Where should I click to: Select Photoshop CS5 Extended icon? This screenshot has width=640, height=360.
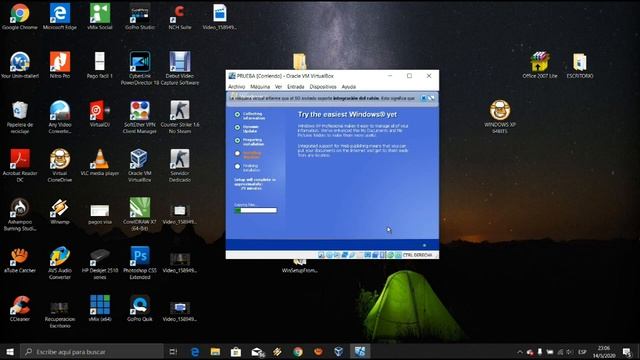click(x=140, y=263)
